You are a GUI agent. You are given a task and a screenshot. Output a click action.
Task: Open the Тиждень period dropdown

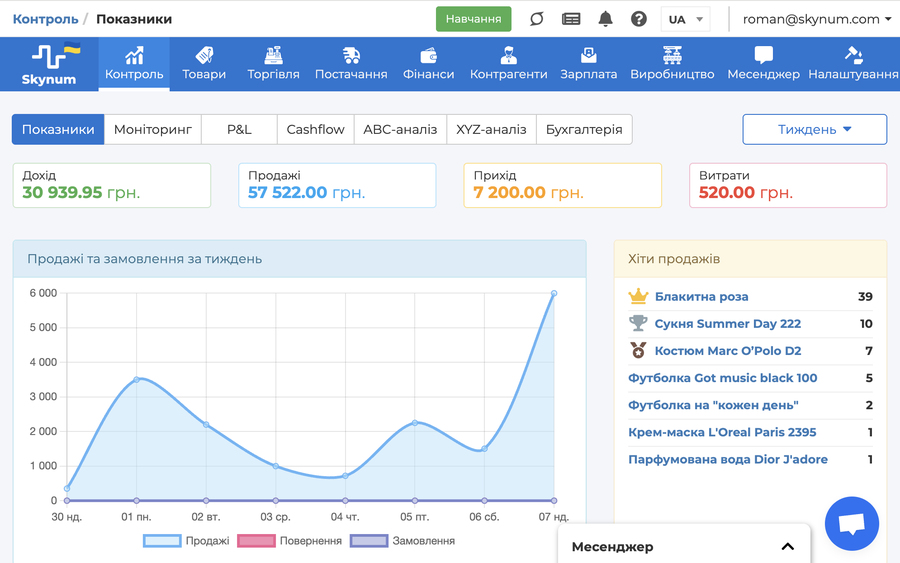click(x=814, y=129)
